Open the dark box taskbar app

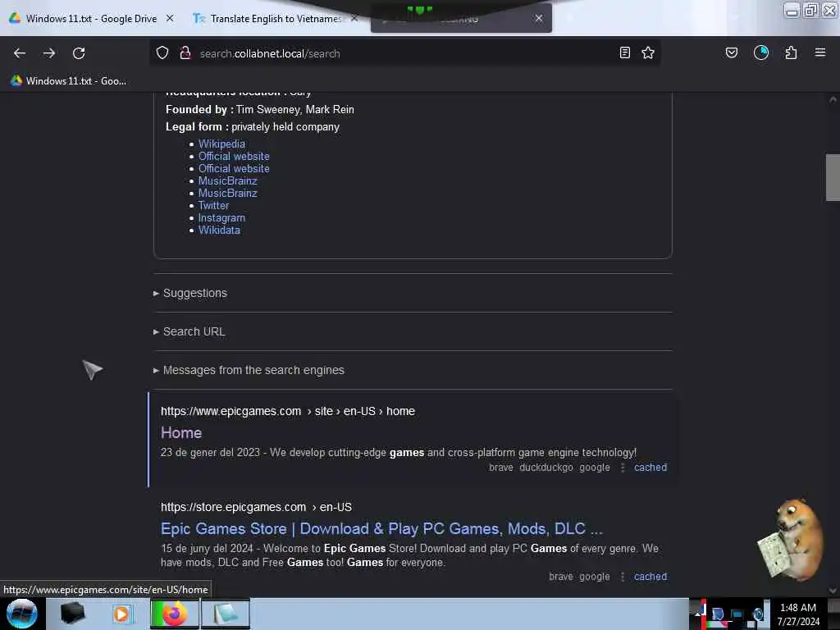(72, 614)
